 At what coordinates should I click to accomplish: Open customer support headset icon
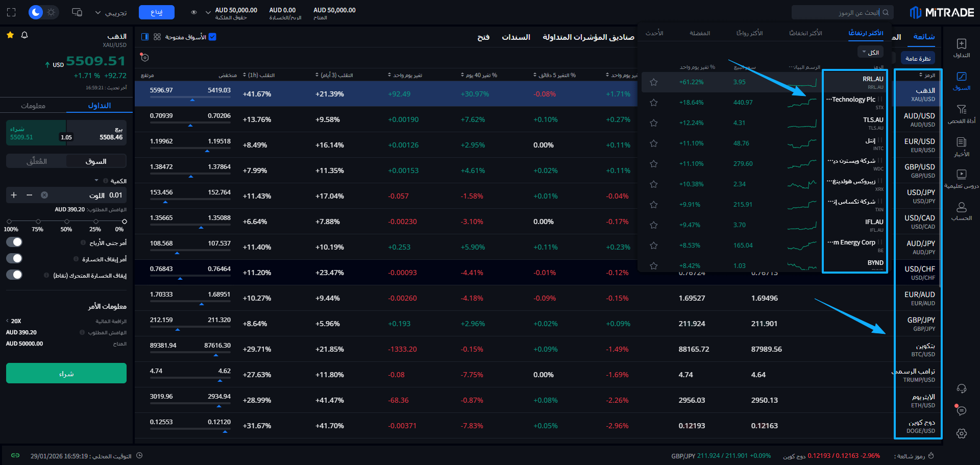tap(961, 389)
